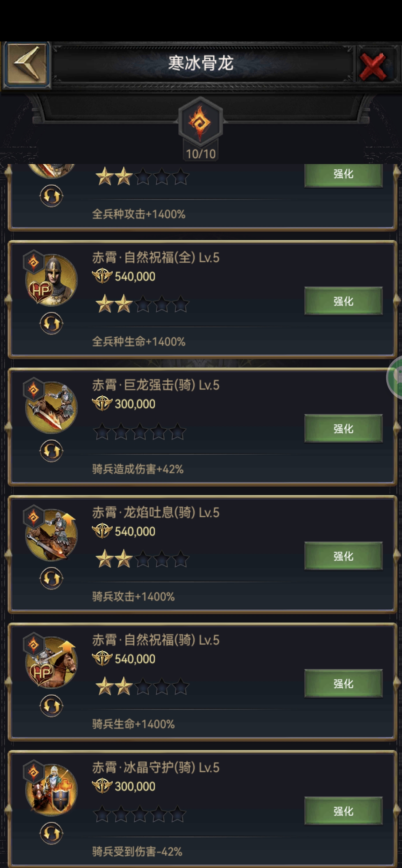Viewport: 402px width, 868px height.
Task: Tap the floating green chat bubble at the right edge
Action: 395,378
